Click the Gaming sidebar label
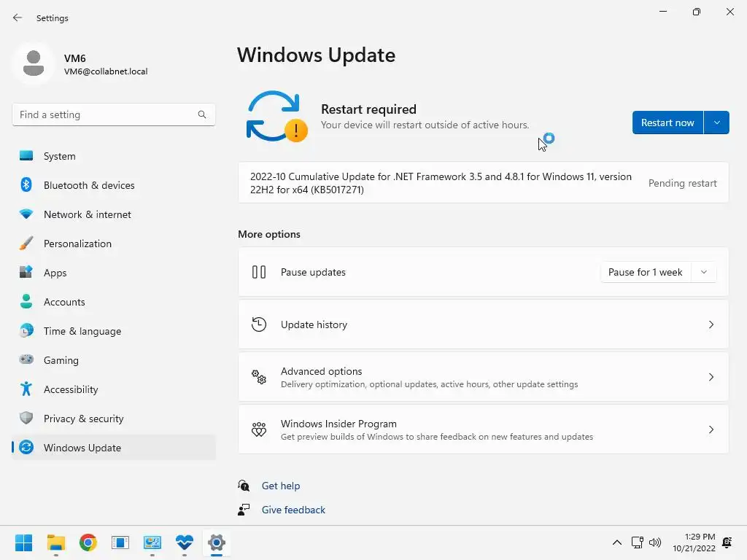This screenshot has width=747, height=560. pos(61,360)
